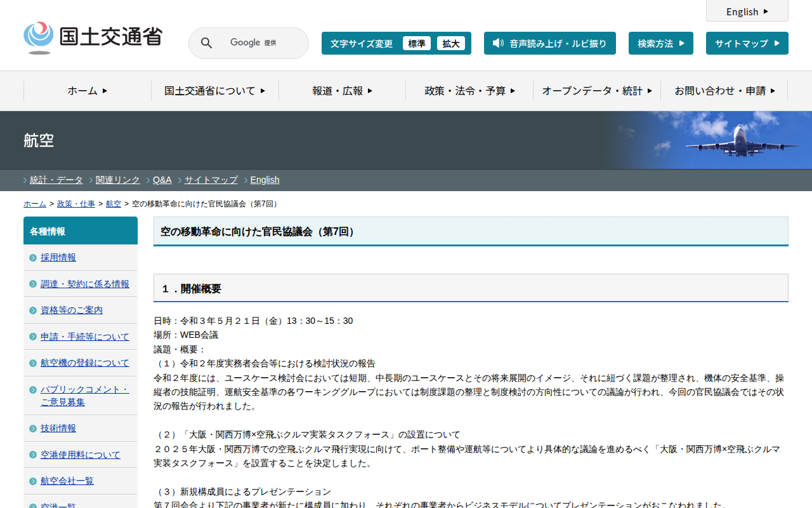Click the bullet icon beside 航空会社一覧
Viewport: 812px width, 508px height.
tap(33, 481)
